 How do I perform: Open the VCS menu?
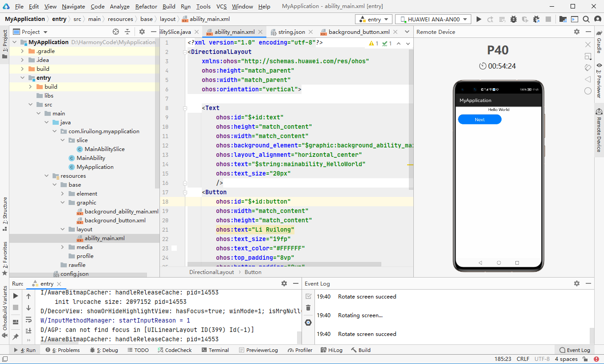221,6
